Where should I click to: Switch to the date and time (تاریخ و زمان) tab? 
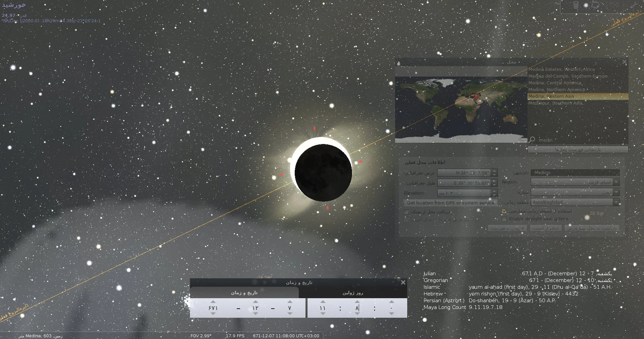(x=244, y=293)
